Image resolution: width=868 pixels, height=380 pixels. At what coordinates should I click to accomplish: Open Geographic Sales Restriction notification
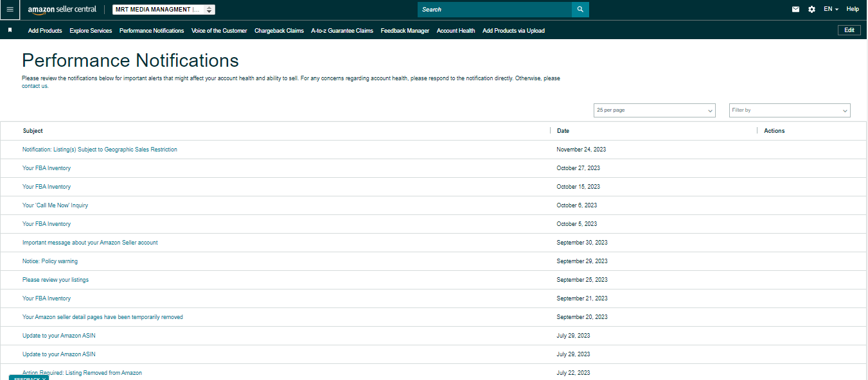tap(100, 150)
